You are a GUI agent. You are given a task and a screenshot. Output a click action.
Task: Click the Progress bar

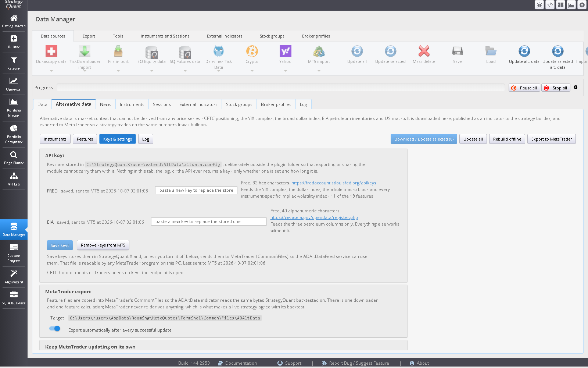281,88
